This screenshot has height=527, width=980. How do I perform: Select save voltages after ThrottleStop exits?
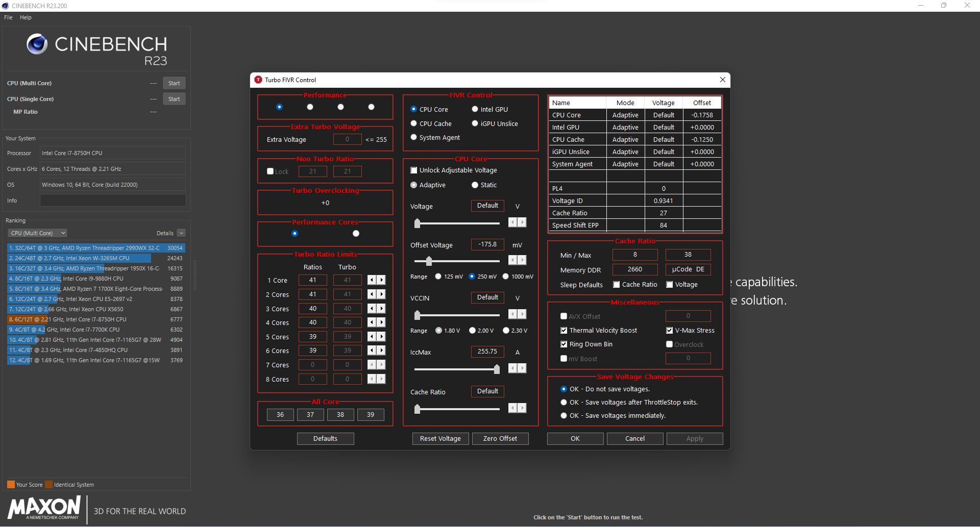pos(564,403)
